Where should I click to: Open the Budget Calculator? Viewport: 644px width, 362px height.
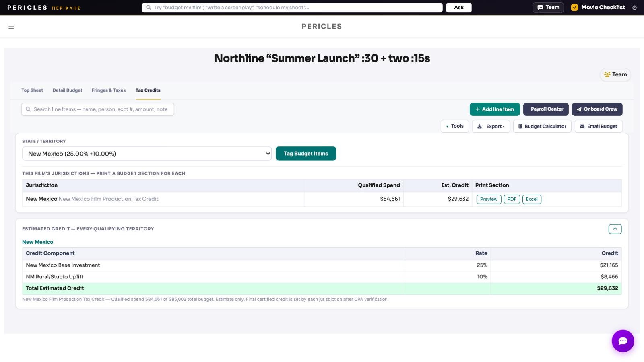click(x=542, y=126)
